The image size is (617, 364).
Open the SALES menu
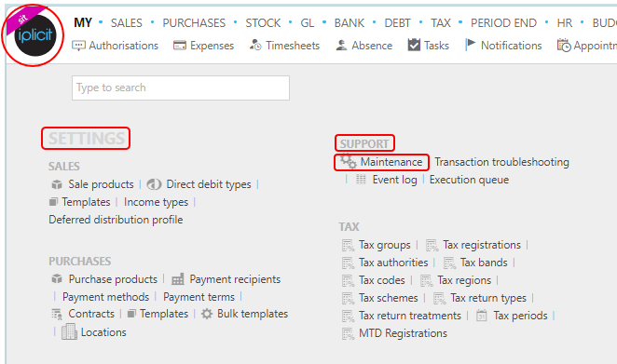[x=127, y=22]
